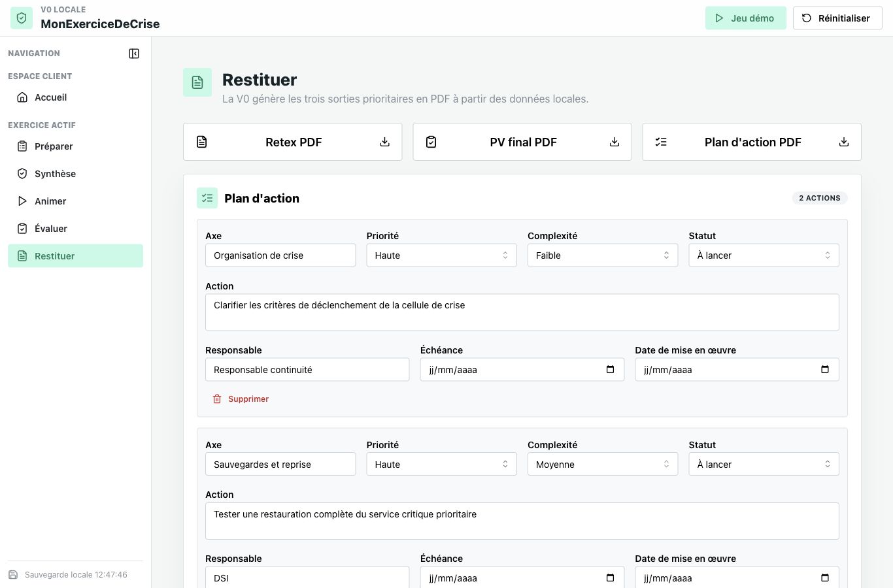Click the Action text 'Tester une restauration complète'

522,521
